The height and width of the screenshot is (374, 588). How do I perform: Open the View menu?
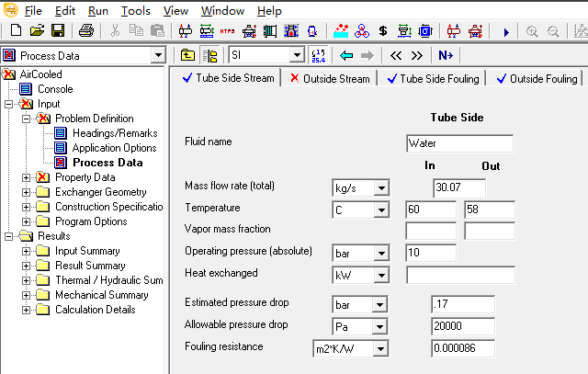(x=175, y=11)
